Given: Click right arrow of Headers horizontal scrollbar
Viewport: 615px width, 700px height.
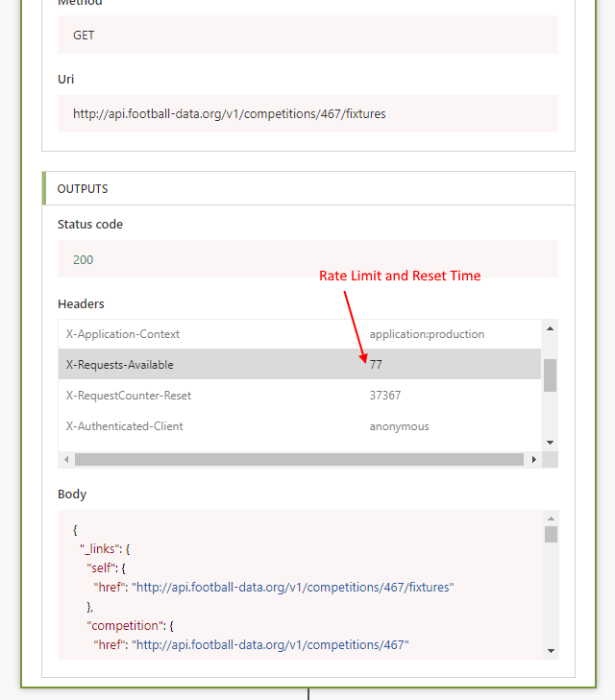Looking at the screenshot, I should 533,460.
